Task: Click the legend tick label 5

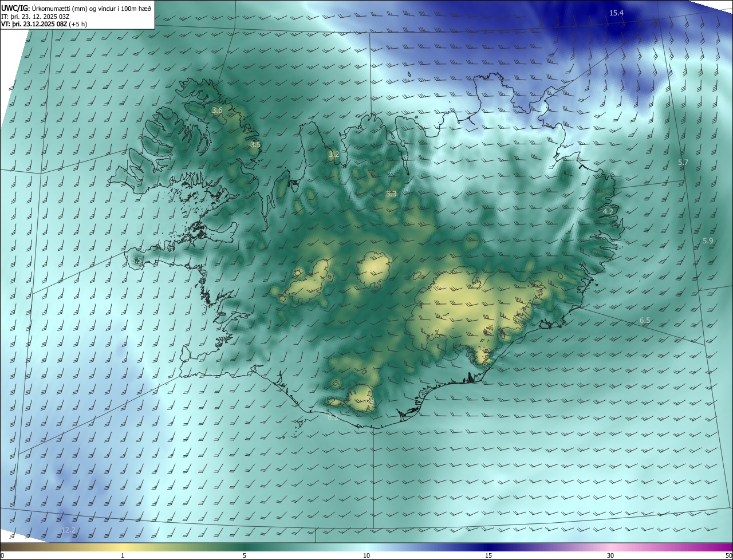Action: point(245,555)
